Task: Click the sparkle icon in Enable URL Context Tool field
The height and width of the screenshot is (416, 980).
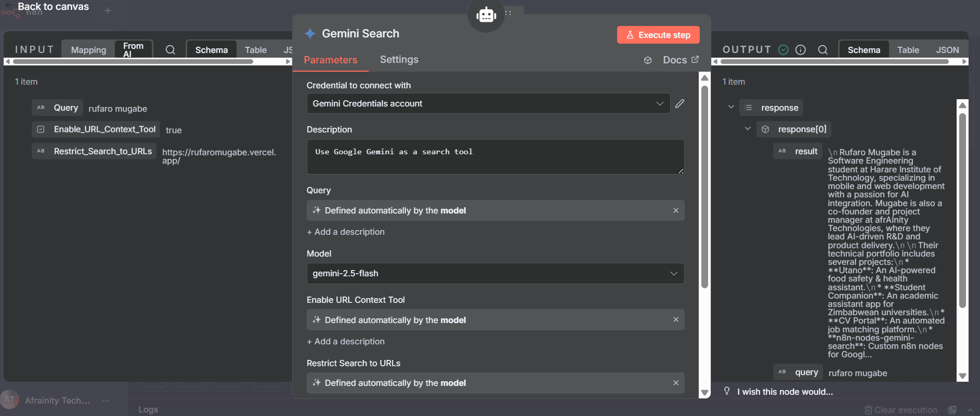Action: [316, 319]
